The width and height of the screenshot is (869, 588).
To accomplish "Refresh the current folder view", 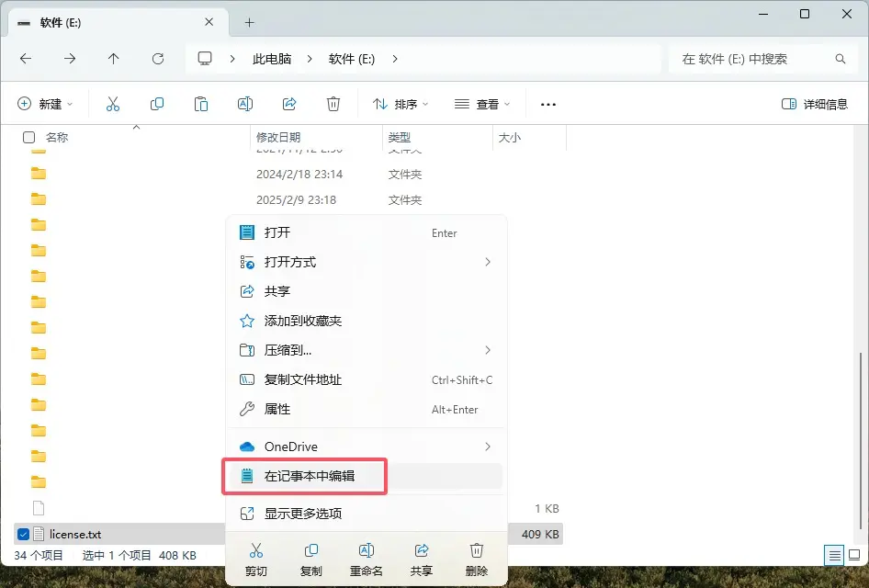I will pos(158,59).
